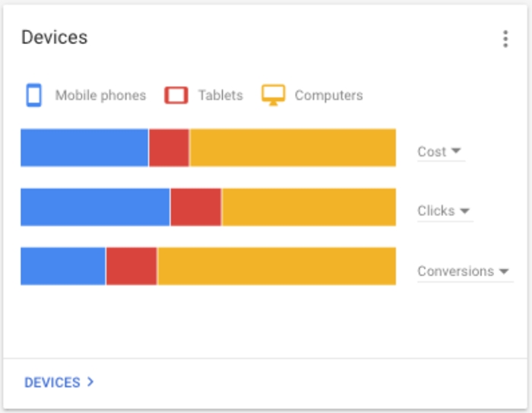Open the Clicks metric dropdown

coord(445,211)
